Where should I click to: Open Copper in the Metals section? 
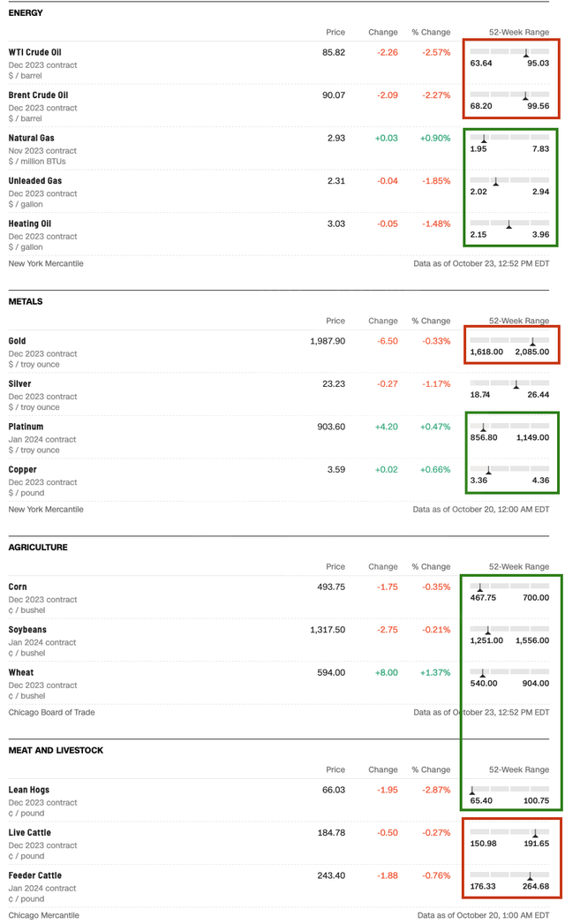[x=23, y=470]
